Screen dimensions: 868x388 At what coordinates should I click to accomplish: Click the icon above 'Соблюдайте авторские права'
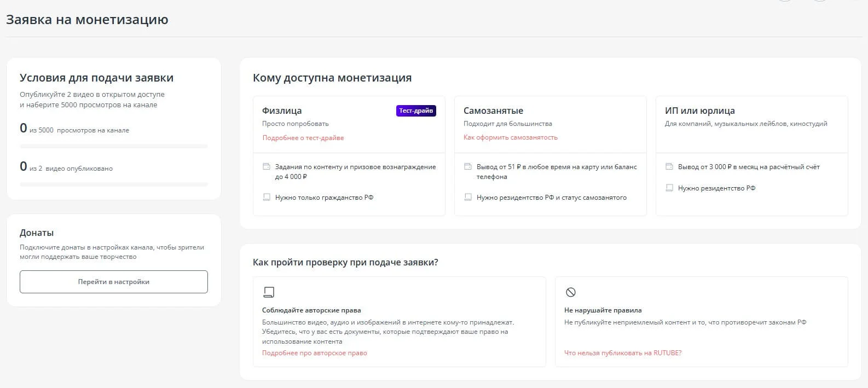[x=268, y=292]
